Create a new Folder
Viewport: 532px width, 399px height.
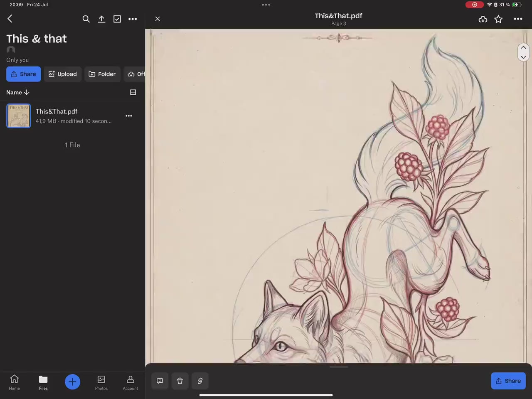pyautogui.click(x=102, y=74)
